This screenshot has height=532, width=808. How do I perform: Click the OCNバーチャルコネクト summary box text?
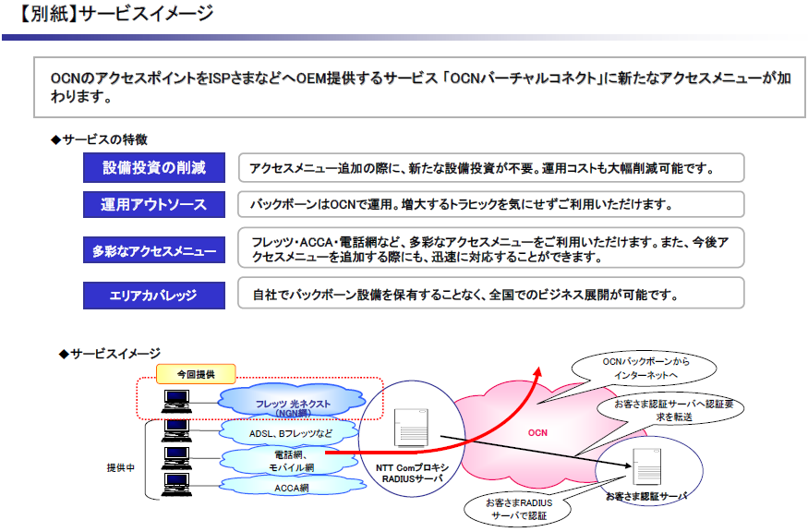pyautogui.click(x=420, y=87)
